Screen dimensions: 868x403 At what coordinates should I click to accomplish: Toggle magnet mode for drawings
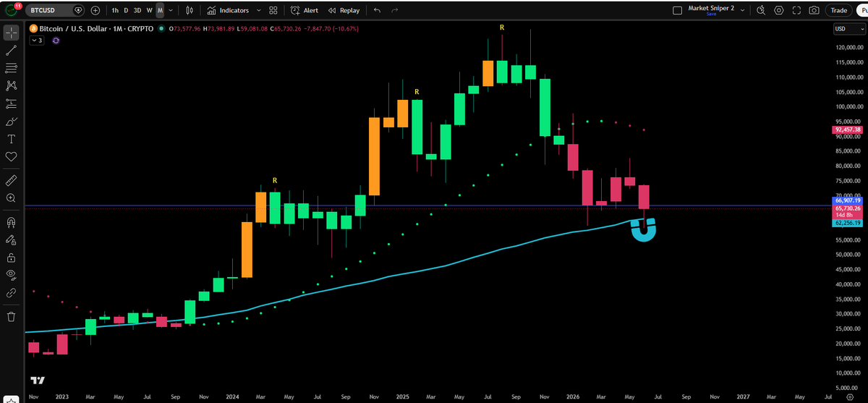point(11,221)
